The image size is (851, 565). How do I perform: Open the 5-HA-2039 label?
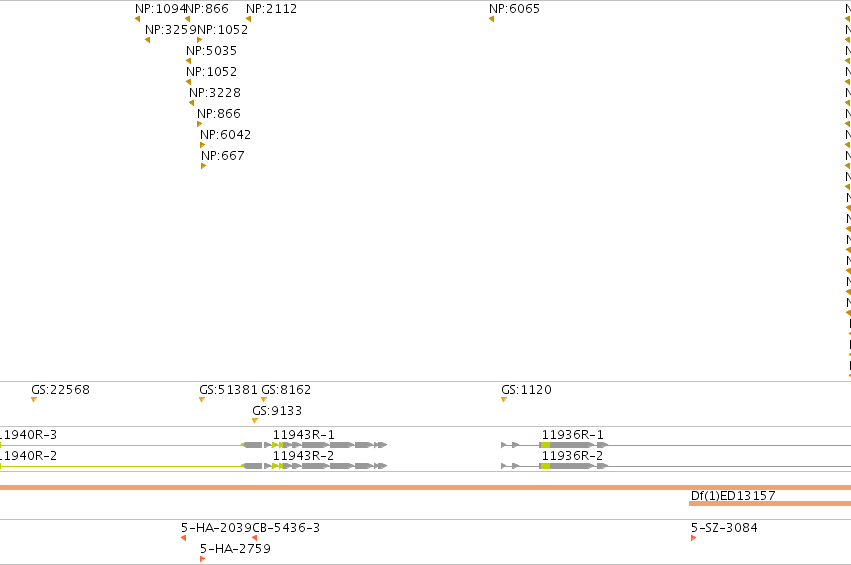coord(217,528)
